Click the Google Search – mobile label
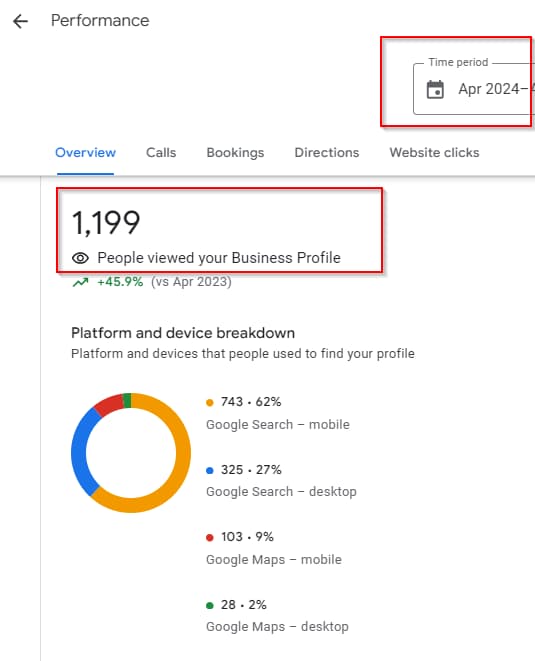The image size is (535, 661). [x=278, y=425]
